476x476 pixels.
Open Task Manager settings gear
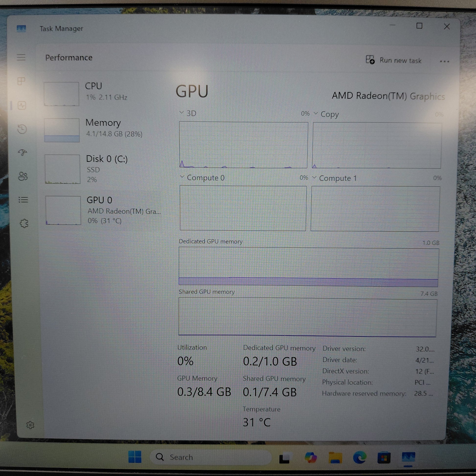click(30, 425)
